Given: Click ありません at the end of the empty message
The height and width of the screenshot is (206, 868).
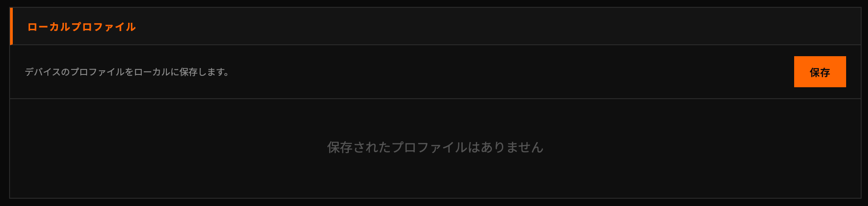Looking at the screenshot, I should (x=512, y=147).
